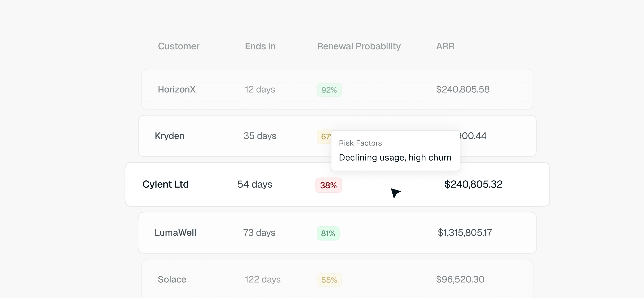The width and height of the screenshot is (644, 298).
Task: Click the $96,520.30 ARR value
Action: (460, 279)
